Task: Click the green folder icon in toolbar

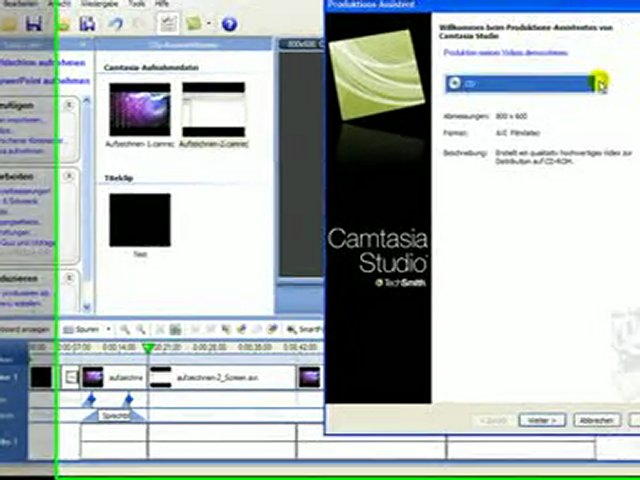Action: point(194,23)
